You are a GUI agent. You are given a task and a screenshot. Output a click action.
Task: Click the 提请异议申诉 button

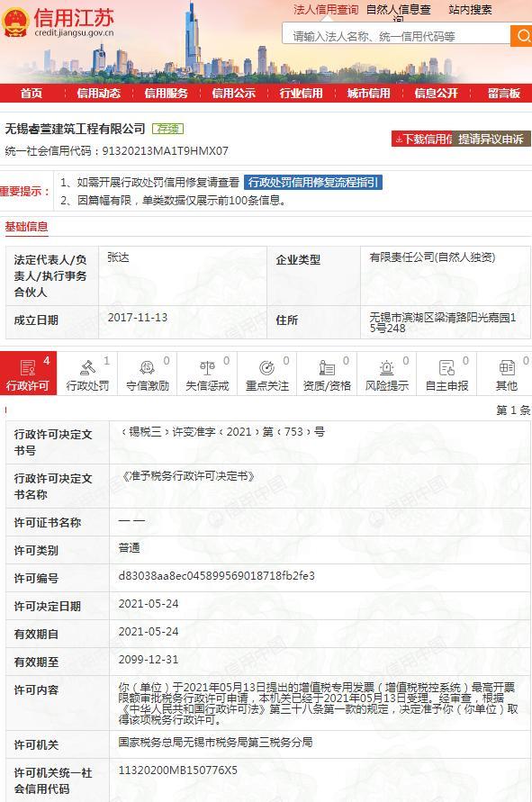(491, 139)
